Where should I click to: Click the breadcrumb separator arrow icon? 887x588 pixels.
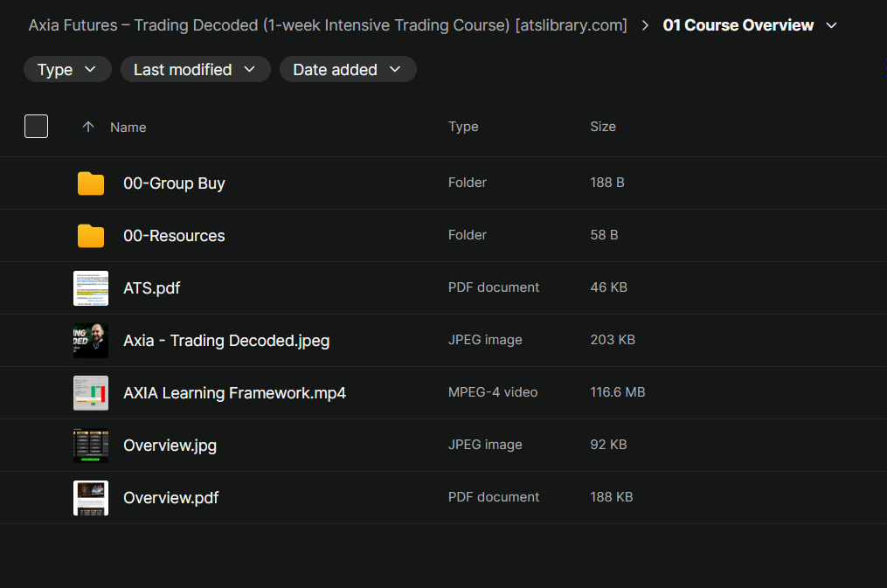pos(645,25)
